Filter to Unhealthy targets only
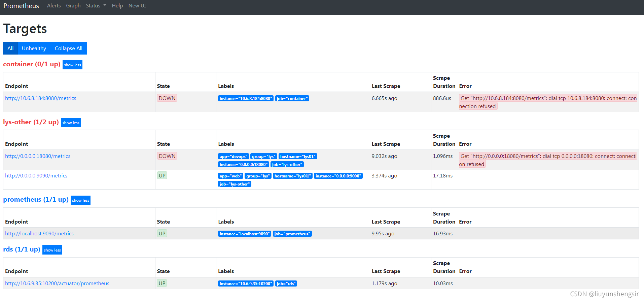Viewport: 644px width, 301px height. pyautogui.click(x=34, y=48)
